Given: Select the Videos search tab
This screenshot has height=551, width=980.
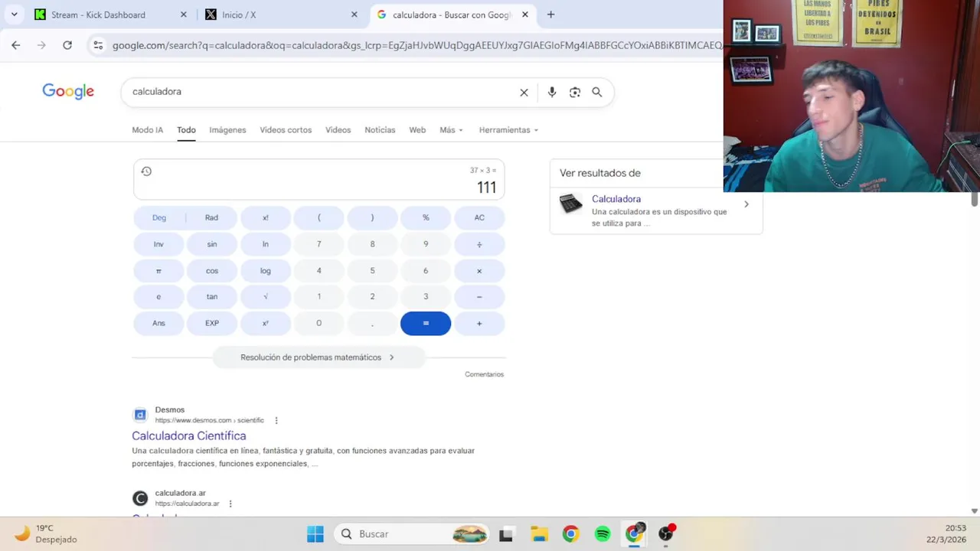Looking at the screenshot, I should (338, 130).
